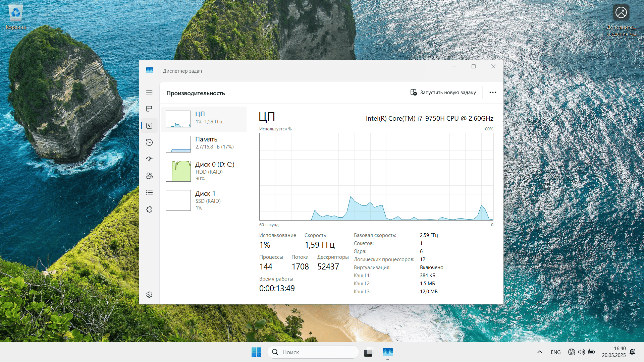The width and height of the screenshot is (644, 362).
Task: Open Task Manager settings gear icon
Action: point(149,295)
